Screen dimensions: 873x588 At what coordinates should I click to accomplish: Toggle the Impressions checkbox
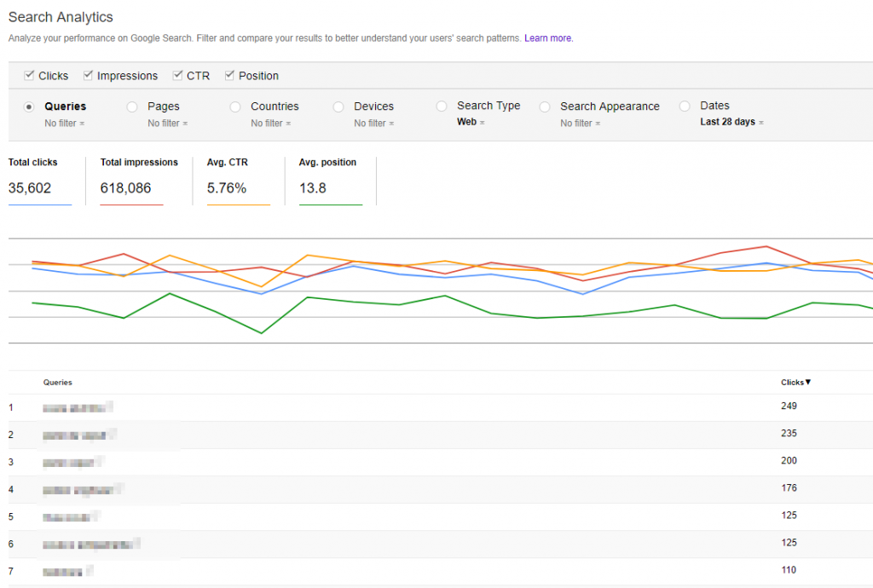click(x=88, y=75)
